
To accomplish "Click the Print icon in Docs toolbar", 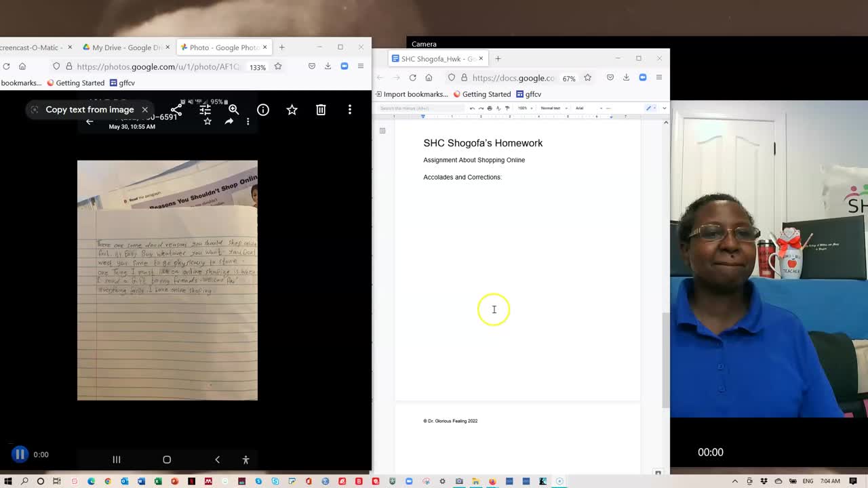I will pos(490,108).
